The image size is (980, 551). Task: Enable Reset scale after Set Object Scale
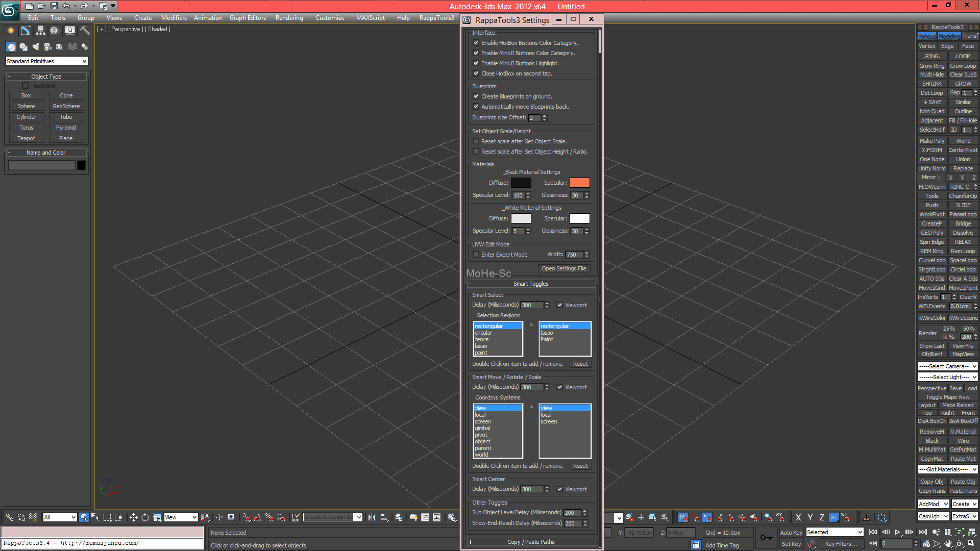coord(476,141)
